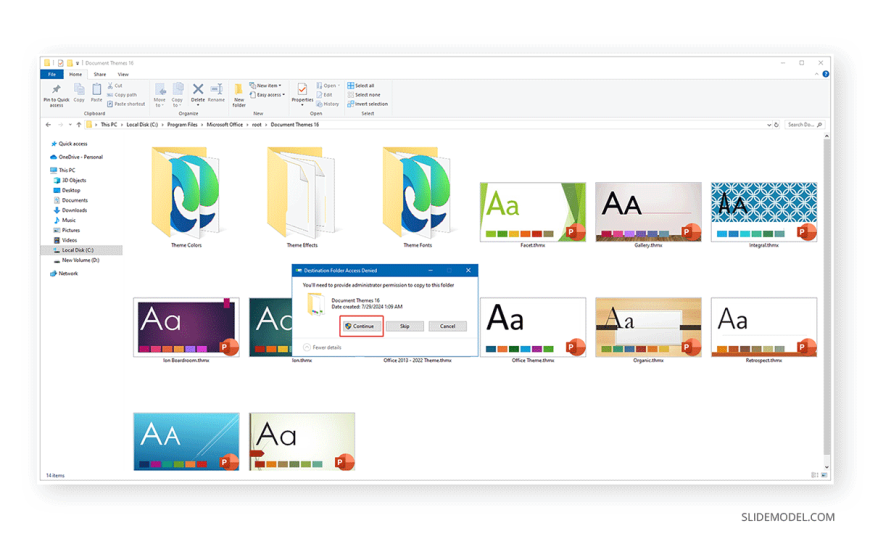
Task: Open the Easy access dropdown
Action: point(267,95)
